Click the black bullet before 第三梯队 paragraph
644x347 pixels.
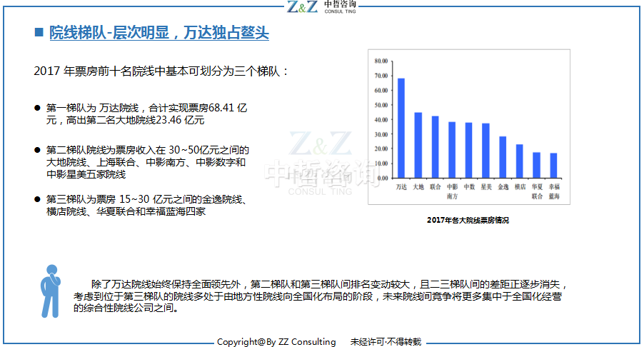click(x=37, y=199)
